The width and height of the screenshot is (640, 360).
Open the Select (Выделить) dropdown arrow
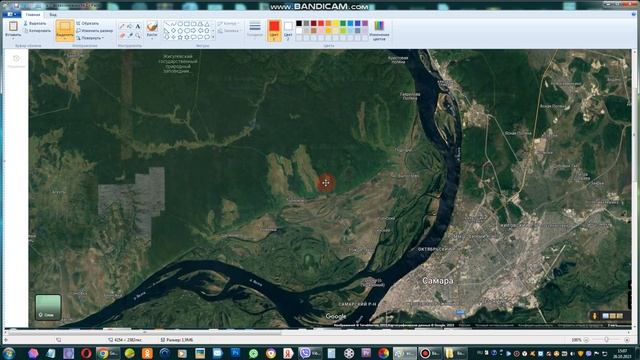click(x=65, y=38)
